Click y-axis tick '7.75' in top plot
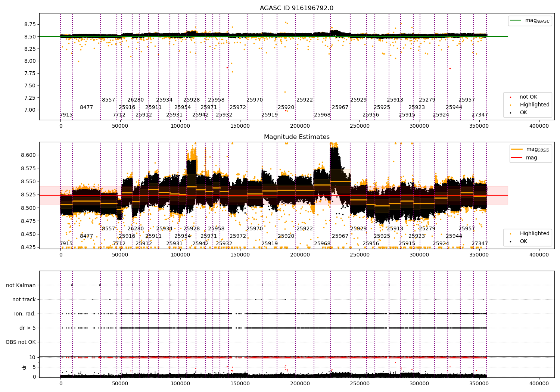Image resolution: width=560 pixels, height=392 pixels. click(x=30, y=73)
